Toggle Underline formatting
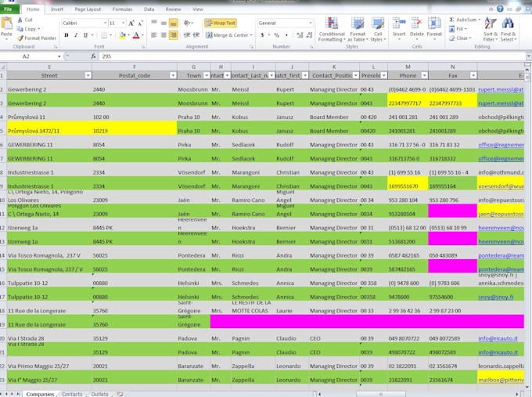 pos(85,35)
